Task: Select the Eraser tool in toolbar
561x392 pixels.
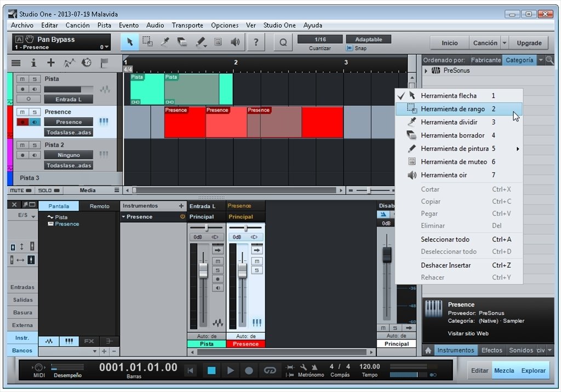Action: (x=182, y=42)
